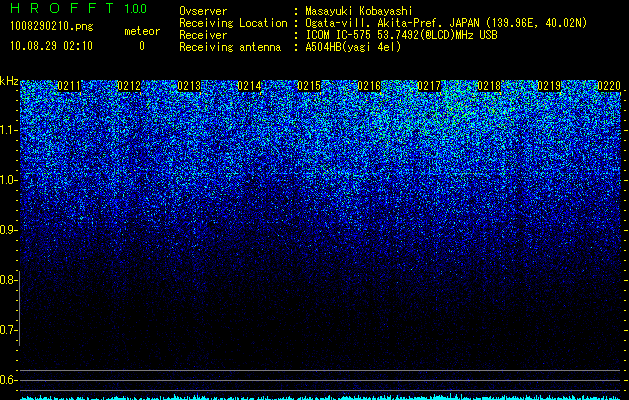Click the timestamp 10.08.29 02:10
The image size is (629, 400).
51,46
